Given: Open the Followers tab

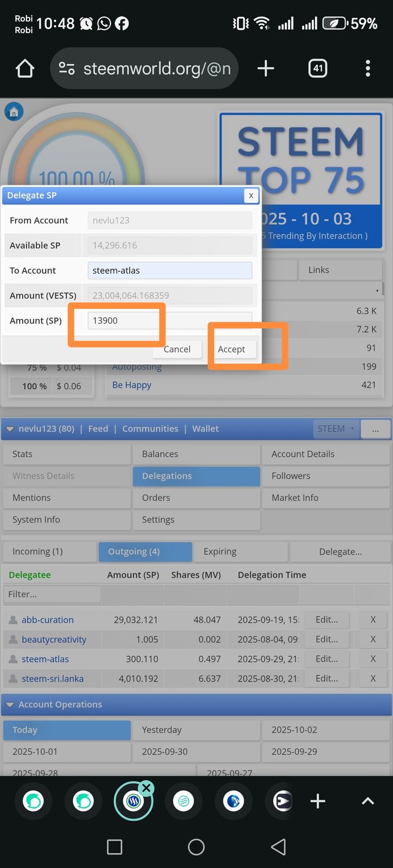Looking at the screenshot, I should [x=326, y=476].
